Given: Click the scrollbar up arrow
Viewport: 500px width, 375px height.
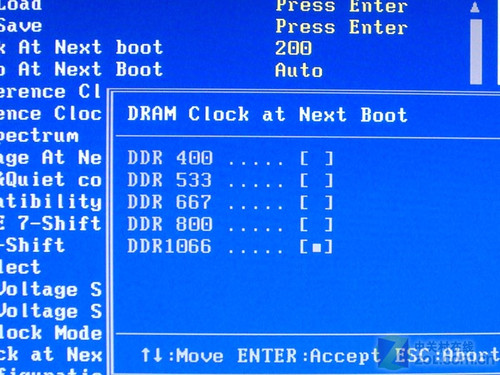Looking at the screenshot, I should 475,7.
